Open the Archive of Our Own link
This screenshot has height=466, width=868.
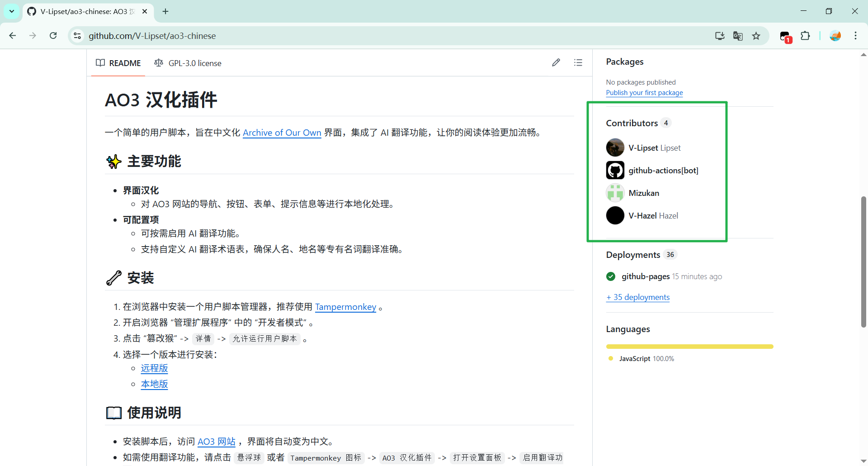tap(282, 133)
